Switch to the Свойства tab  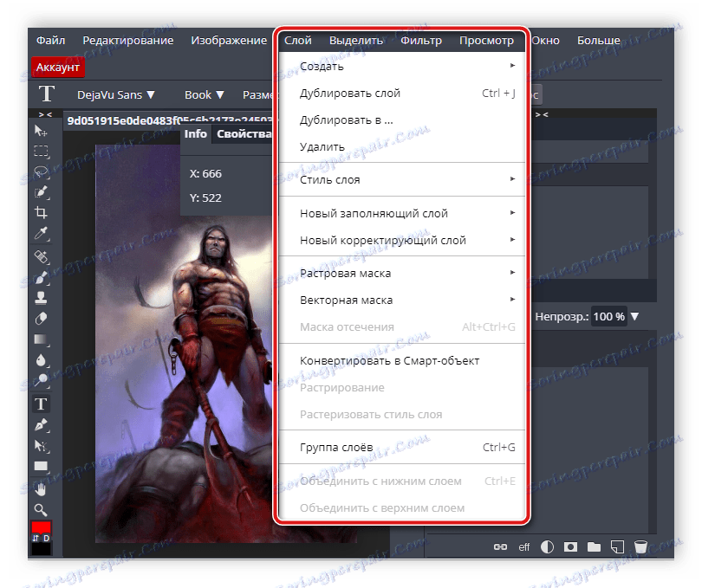244,134
